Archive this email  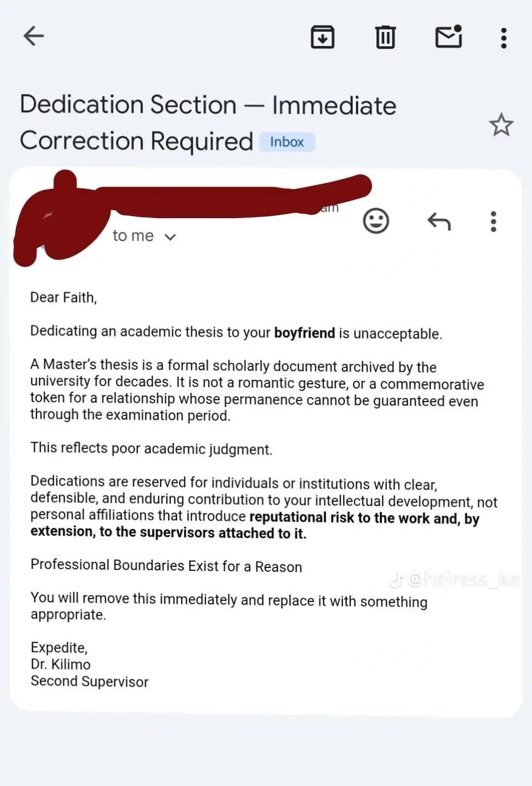323,37
